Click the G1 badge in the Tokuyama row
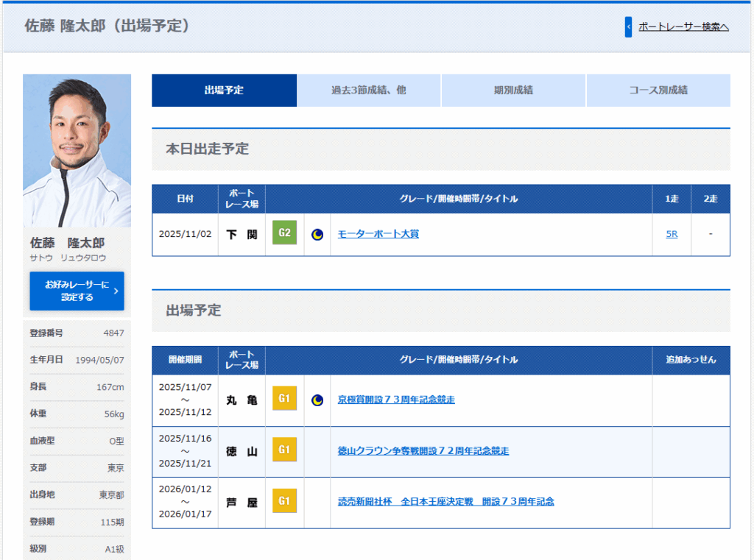This screenshot has height=560, width=754. pos(284,450)
